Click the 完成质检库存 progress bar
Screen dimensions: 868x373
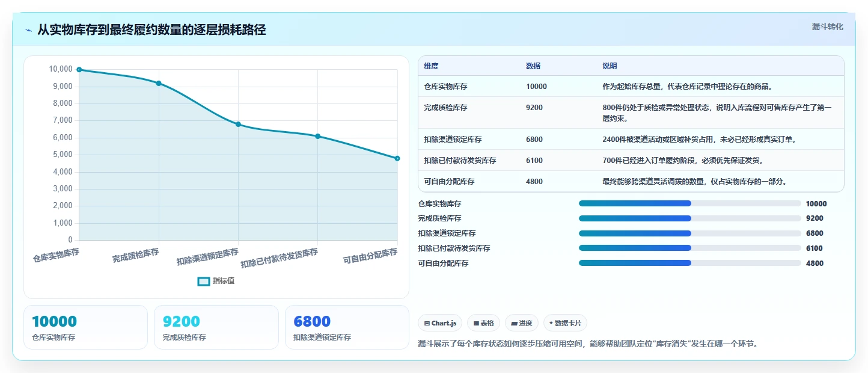coord(689,218)
